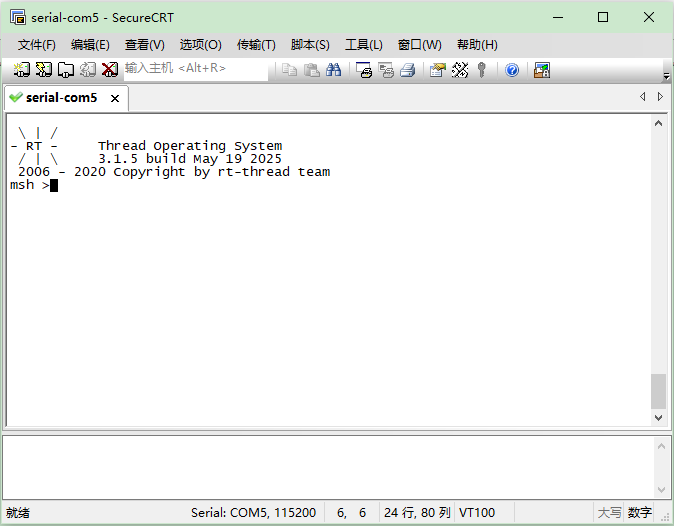Click chat window scroll up arrow
Image resolution: width=674 pixels, height=526 pixels.
point(662,446)
